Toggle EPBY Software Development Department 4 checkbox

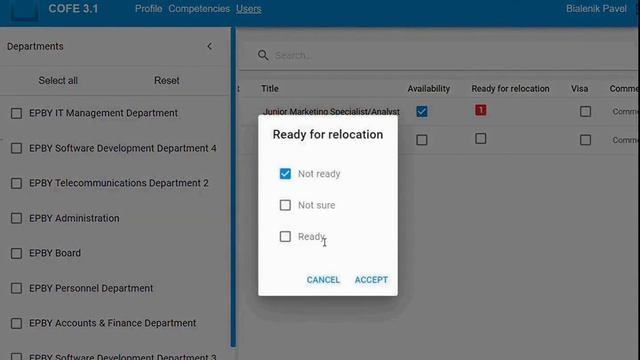tap(16, 148)
